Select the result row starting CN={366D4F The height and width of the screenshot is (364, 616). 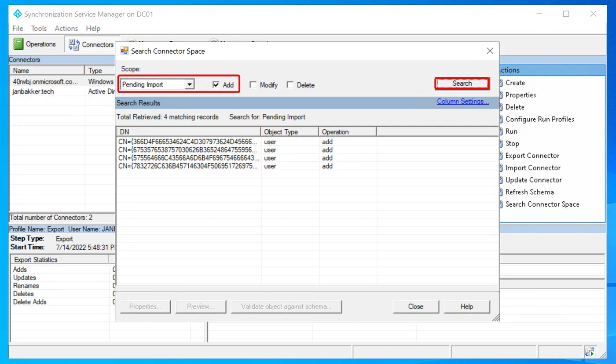tap(307, 142)
